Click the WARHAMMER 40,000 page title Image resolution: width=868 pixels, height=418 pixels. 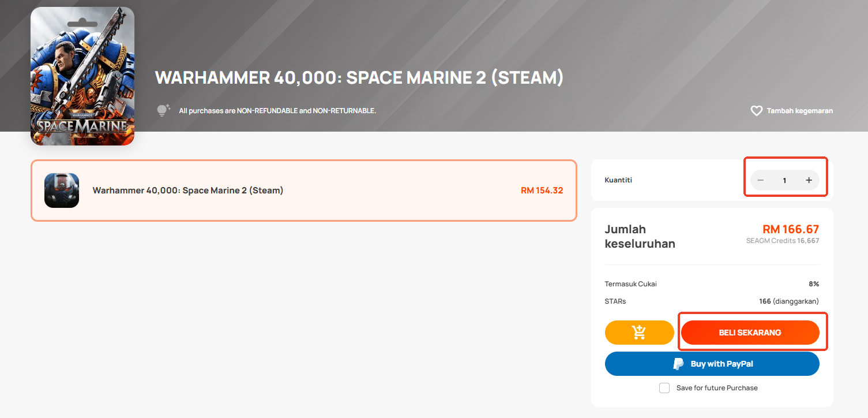coord(359,77)
